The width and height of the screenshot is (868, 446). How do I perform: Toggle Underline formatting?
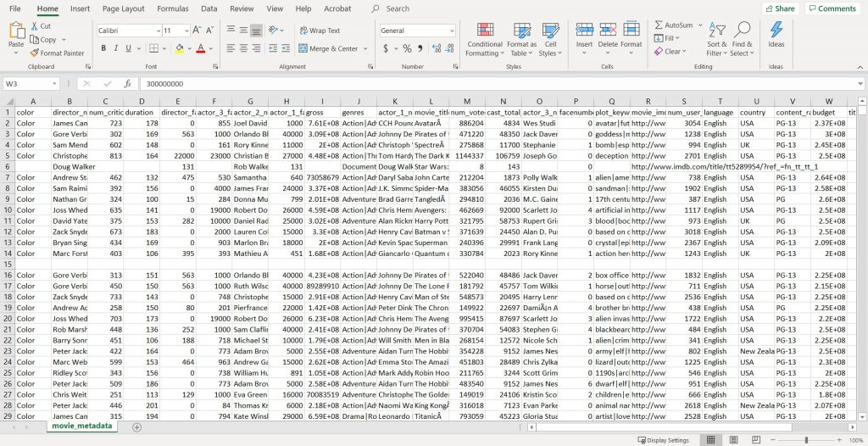pyautogui.click(x=129, y=49)
